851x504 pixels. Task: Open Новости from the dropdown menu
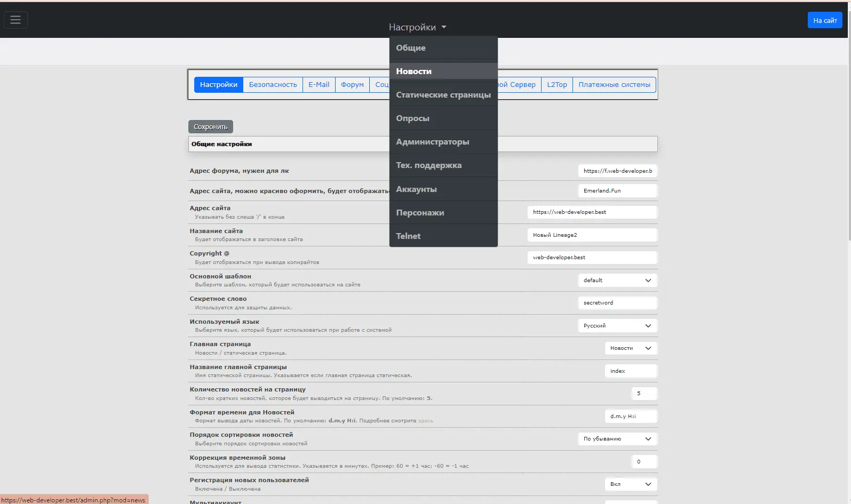443,71
